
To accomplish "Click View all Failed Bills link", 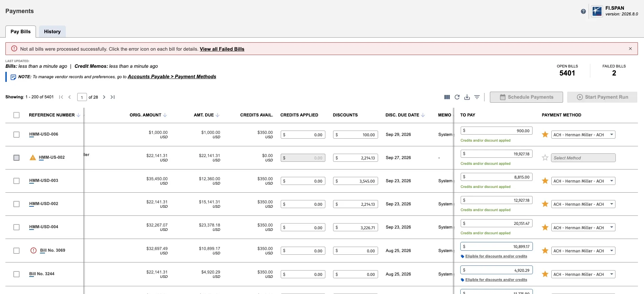I will coord(222,49).
